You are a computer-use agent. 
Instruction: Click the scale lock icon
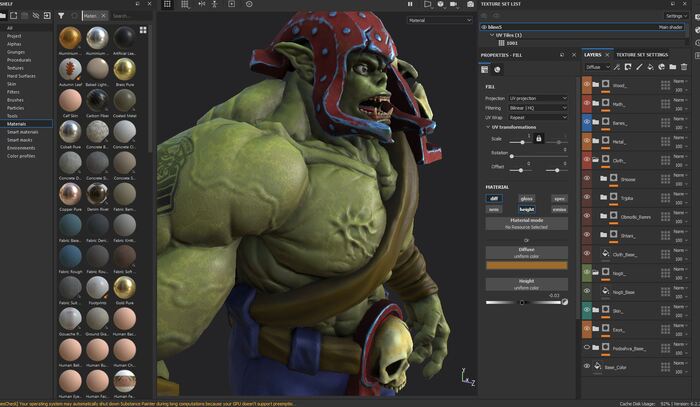coord(538,139)
